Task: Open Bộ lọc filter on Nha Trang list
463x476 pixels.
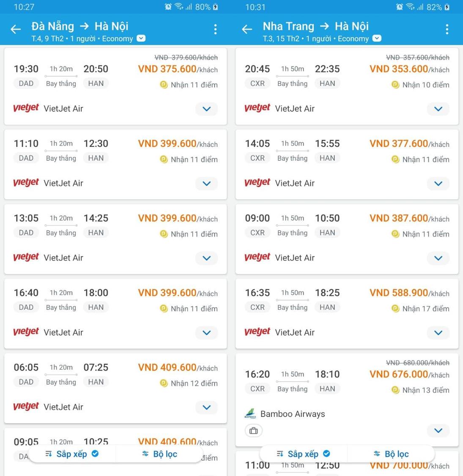Action: [391, 454]
